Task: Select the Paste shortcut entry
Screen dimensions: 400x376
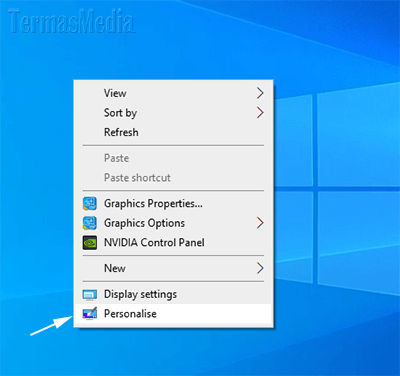Action: 173,178
